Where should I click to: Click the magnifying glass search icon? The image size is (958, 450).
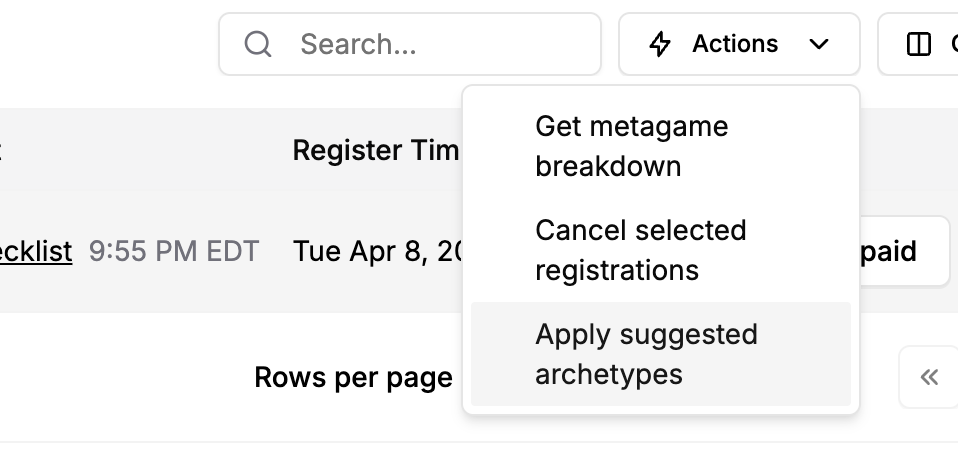click(258, 45)
